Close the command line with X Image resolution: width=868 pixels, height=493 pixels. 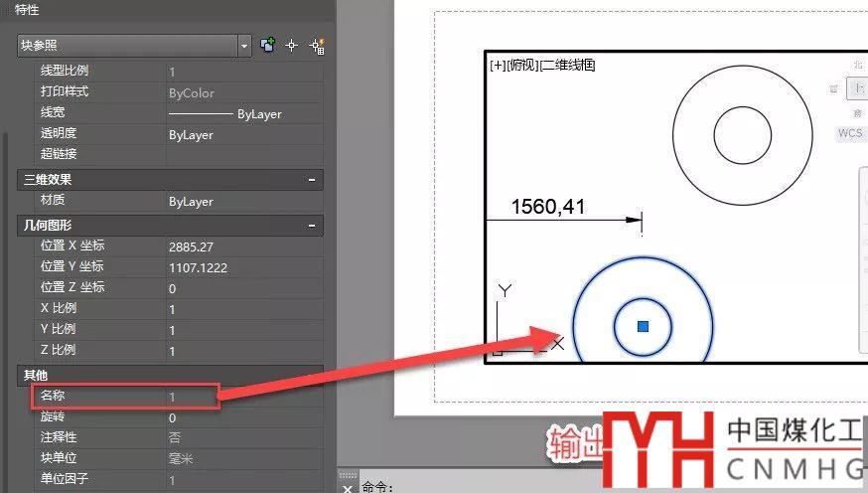(347, 488)
